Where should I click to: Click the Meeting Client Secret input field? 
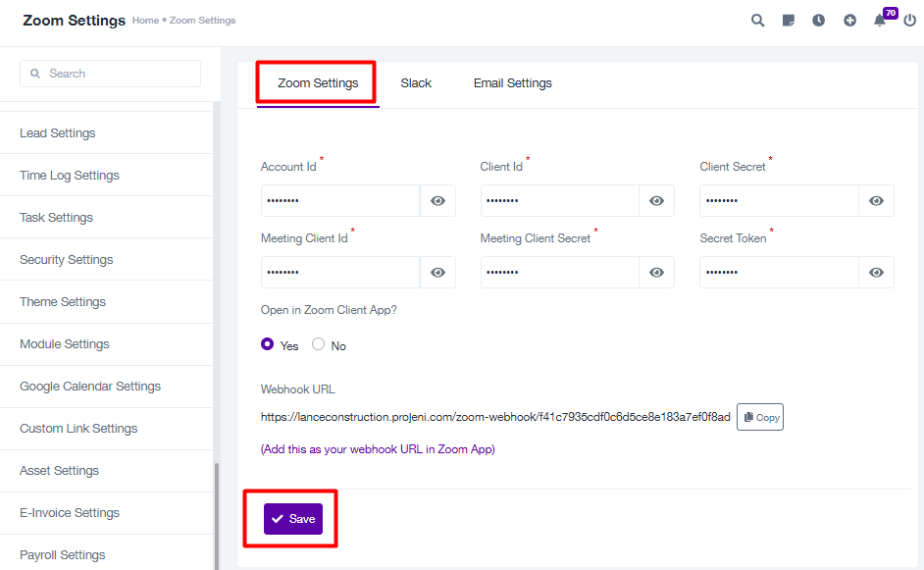[560, 273]
